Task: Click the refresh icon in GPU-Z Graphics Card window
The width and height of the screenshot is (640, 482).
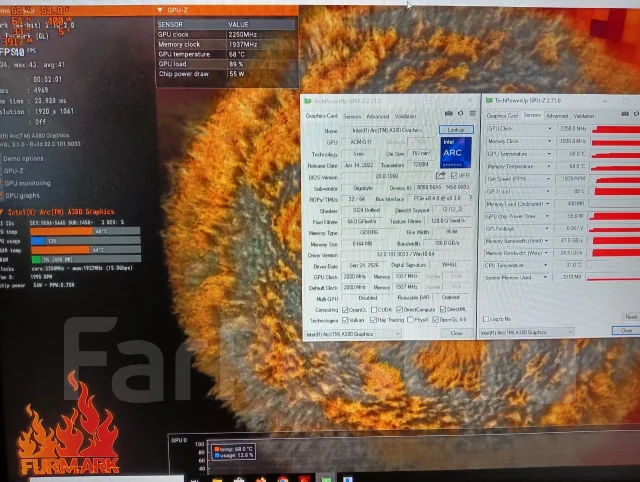Action: click(460, 113)
